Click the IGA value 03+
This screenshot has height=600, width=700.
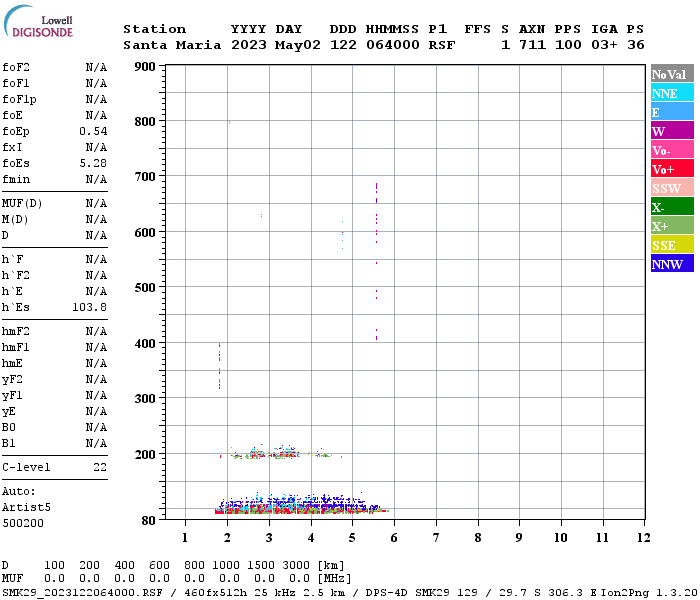click(x=604, y=45)
